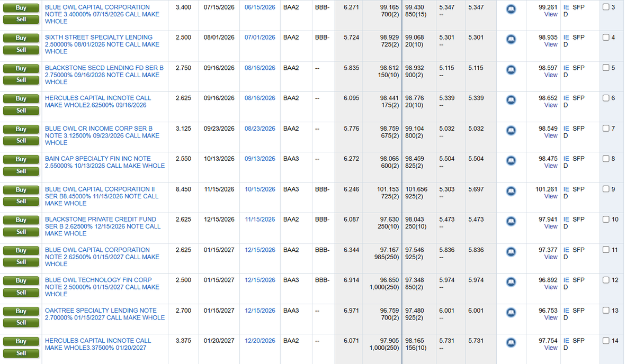Sell the Oaktree Specialty Lending note

tap(21, 323)
